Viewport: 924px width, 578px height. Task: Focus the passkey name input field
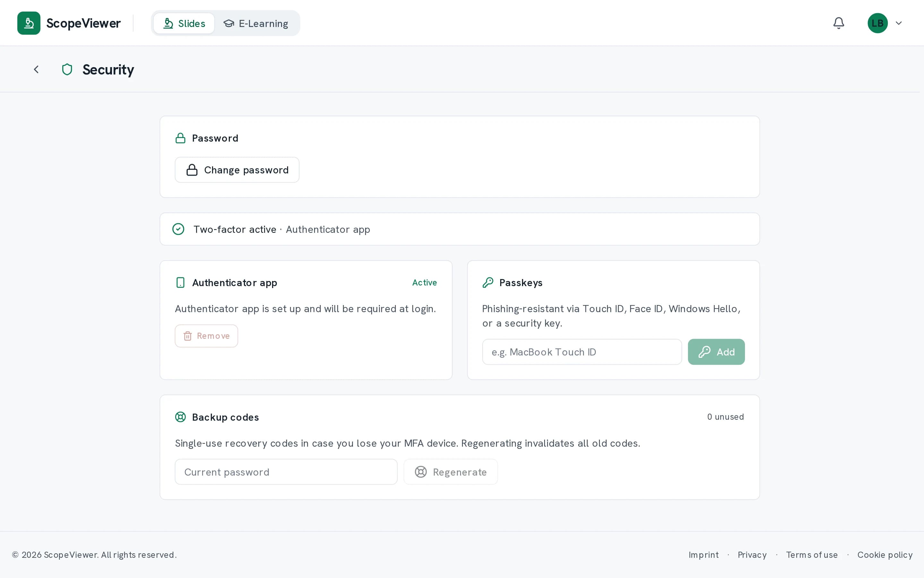[582, 352]
